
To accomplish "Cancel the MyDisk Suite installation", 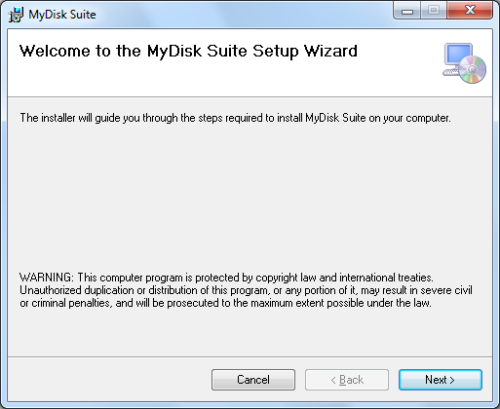I will click(253, 380).
